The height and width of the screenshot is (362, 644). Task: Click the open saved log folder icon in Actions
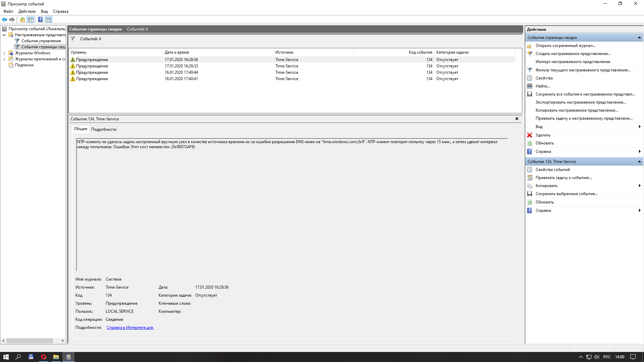530,46
